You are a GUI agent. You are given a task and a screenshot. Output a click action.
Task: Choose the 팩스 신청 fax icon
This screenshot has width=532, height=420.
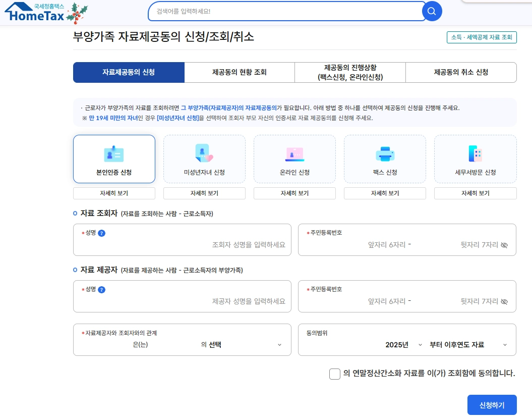coord(385,154)
